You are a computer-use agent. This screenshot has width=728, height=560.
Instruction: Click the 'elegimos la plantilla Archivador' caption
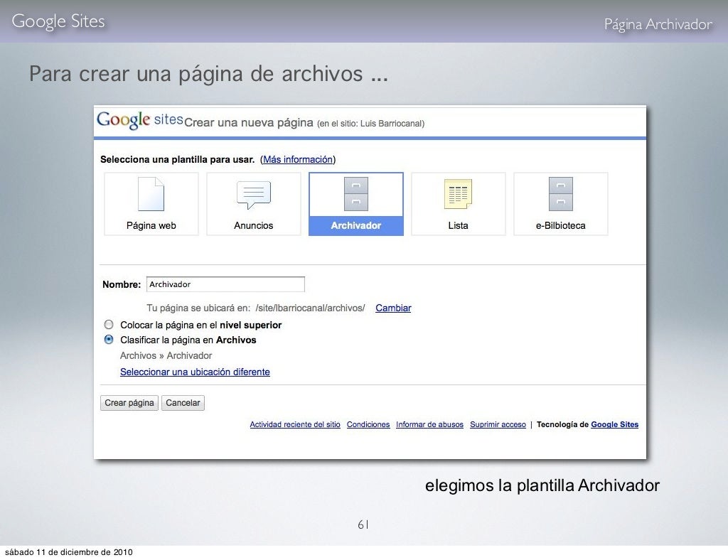pyautogui.click(x=542, y=485)
